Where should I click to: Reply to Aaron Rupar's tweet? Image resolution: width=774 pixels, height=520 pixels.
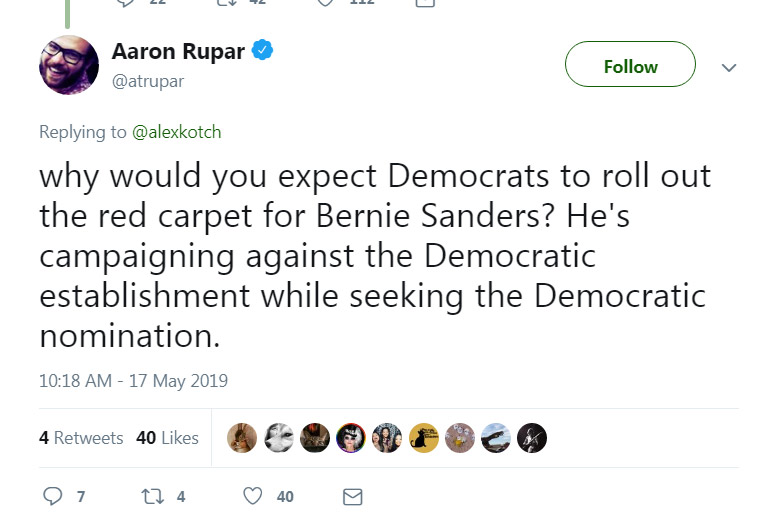click(54, 496)
